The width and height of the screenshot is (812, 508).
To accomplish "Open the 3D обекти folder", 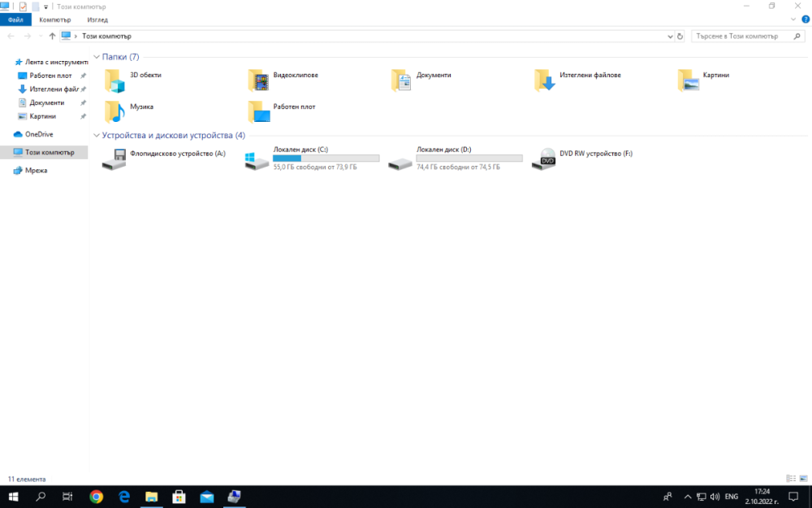I will coord(114,80).
